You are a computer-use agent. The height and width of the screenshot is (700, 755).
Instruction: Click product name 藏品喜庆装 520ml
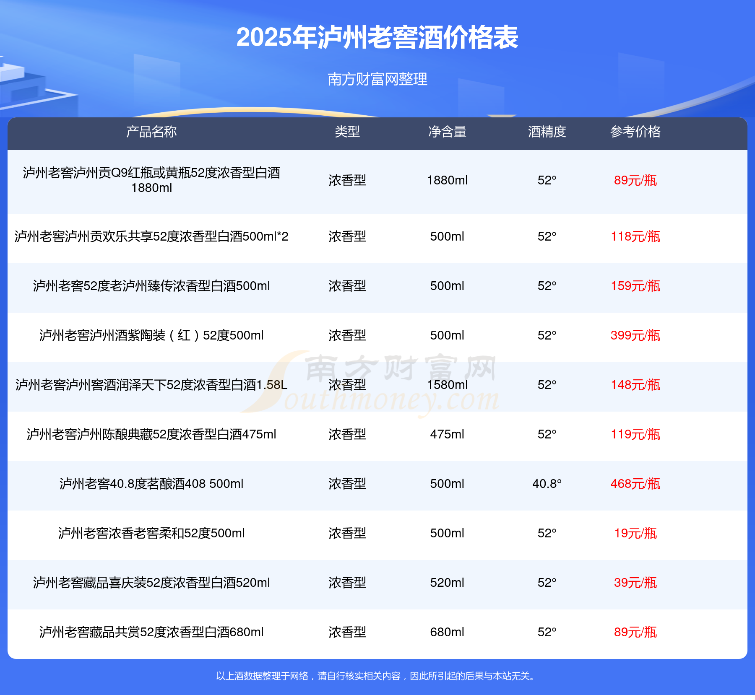pos(151,583)
